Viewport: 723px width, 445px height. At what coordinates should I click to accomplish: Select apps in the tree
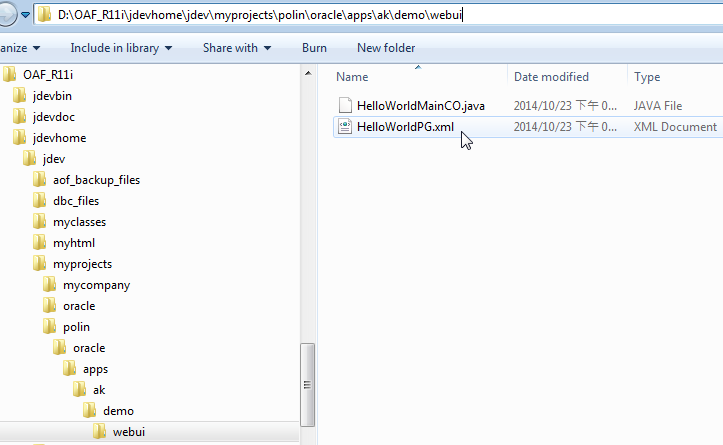pyautogui.click(x=95, y=369)
